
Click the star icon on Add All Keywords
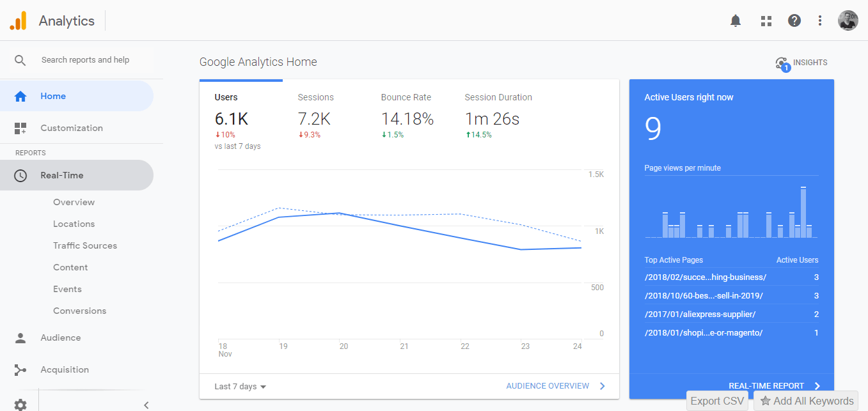pos(765,401)
